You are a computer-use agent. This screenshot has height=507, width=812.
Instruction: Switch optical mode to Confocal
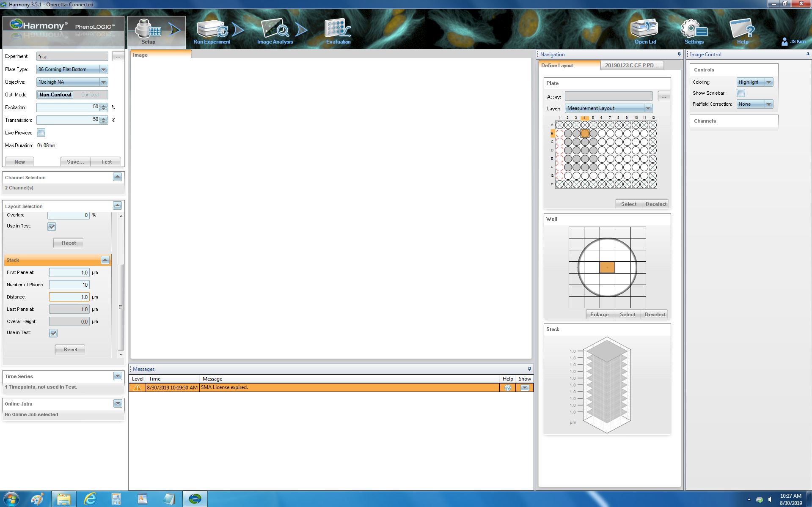(x=90, y=95)
